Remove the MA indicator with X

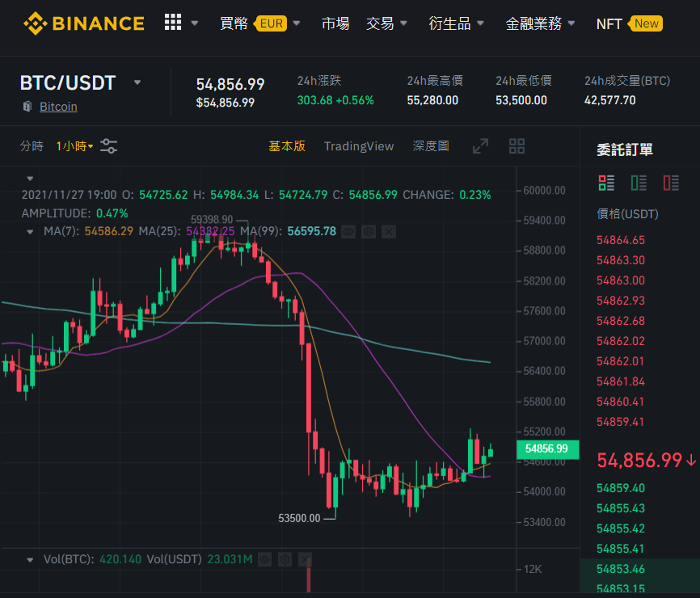(389, 232)
